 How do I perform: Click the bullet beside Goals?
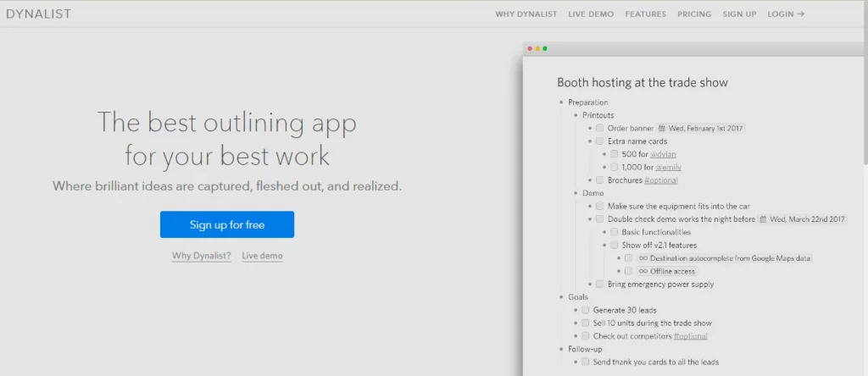(561, 297)
